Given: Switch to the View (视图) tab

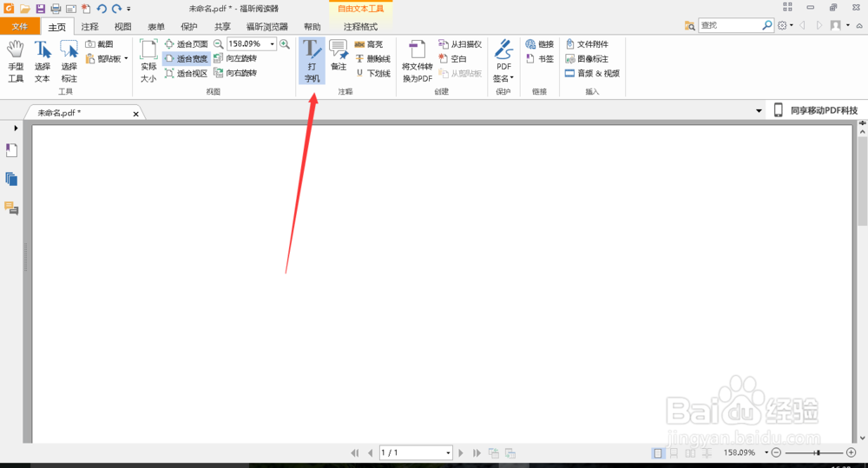Looking at the screenshot, I should pyautogui.click(x=123, y=27).
